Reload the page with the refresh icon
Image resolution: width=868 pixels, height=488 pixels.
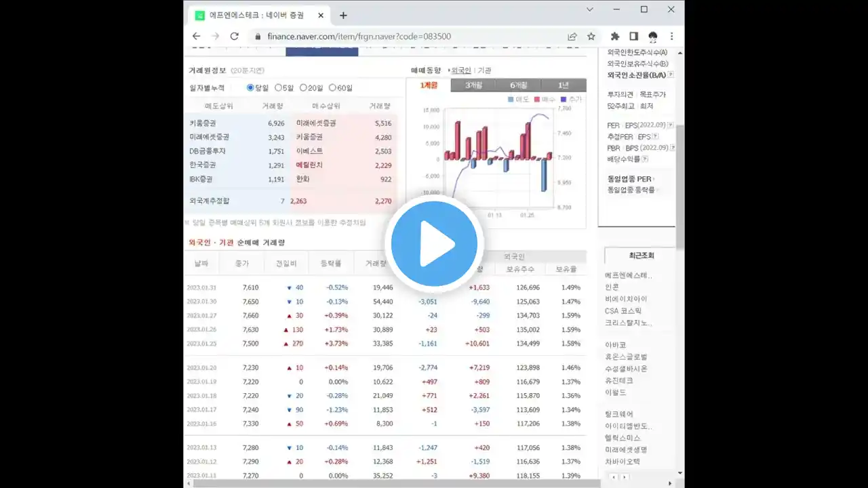234,36
